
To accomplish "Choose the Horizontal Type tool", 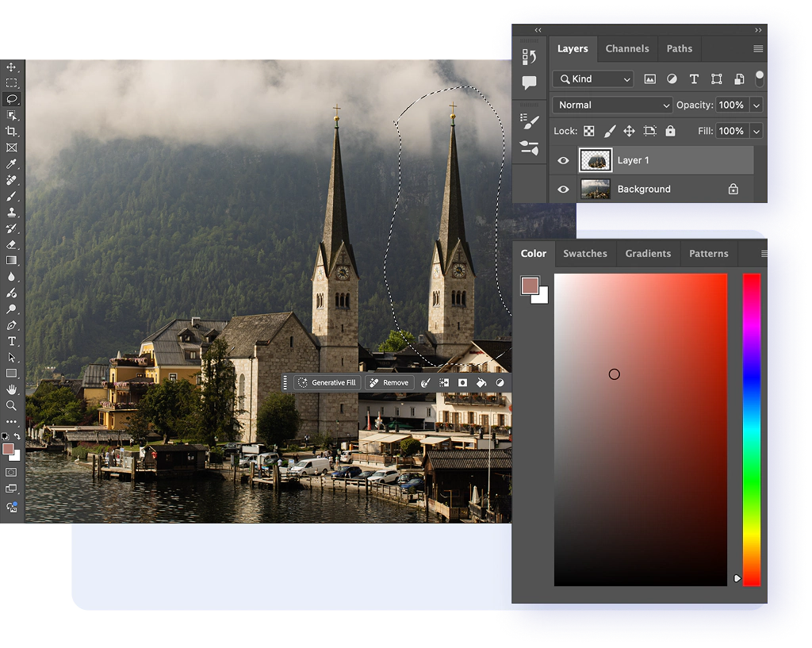I will (x=12, y=341).
